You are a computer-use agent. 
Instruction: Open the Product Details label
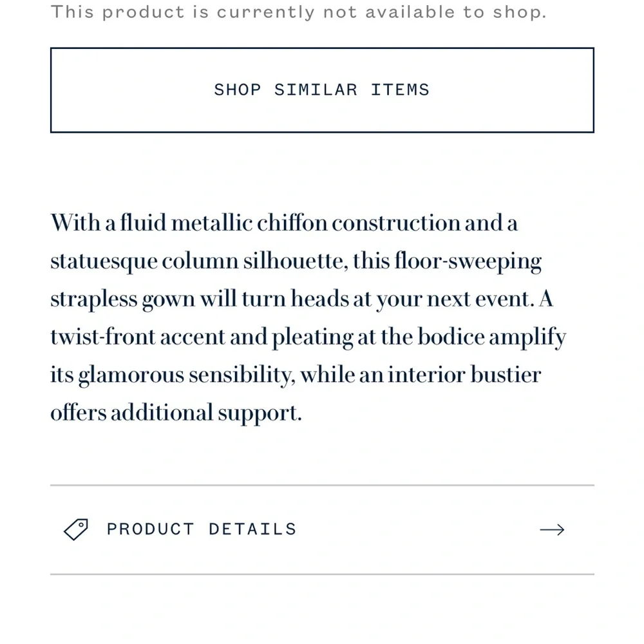[x=201, y=529]
